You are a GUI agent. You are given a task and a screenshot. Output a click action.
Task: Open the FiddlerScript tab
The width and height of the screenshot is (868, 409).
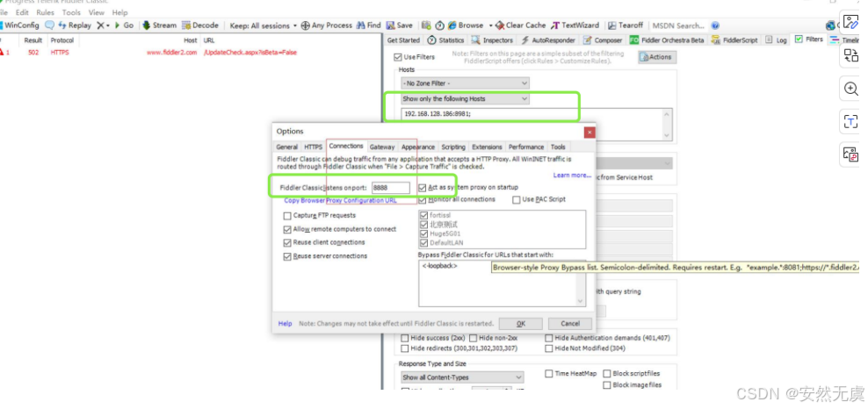point(734,40)
